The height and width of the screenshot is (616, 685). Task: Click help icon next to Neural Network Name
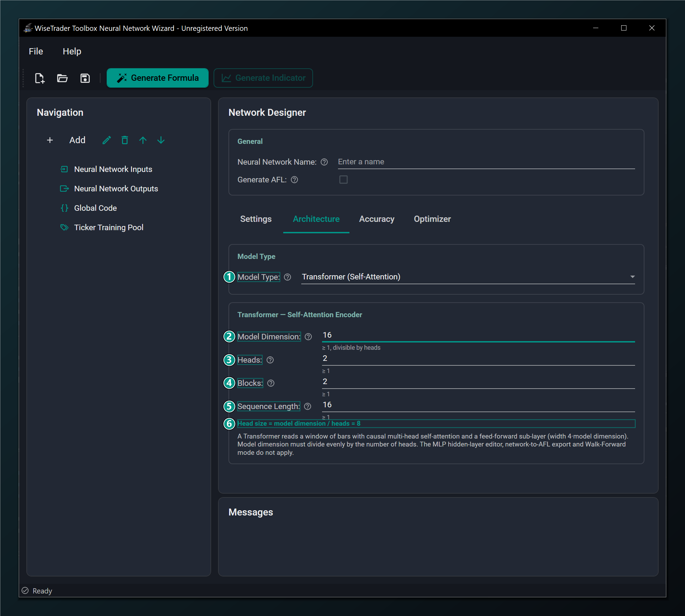[x=324, y=162]
